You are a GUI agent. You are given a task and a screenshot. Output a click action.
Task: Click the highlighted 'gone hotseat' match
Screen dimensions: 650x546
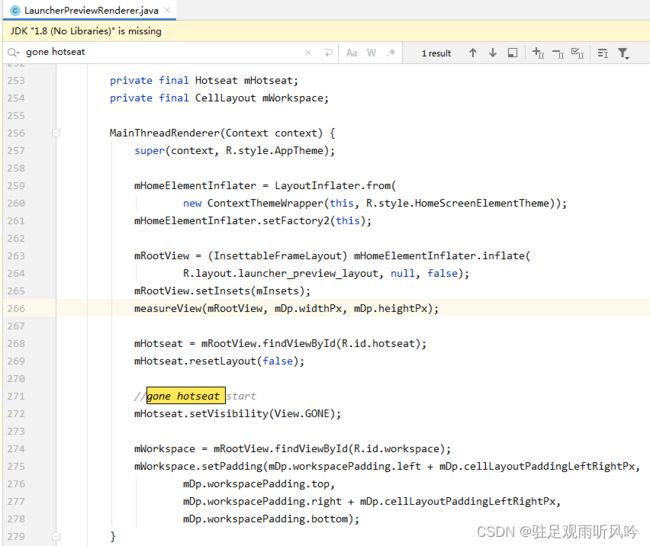(x=186, y=396)
